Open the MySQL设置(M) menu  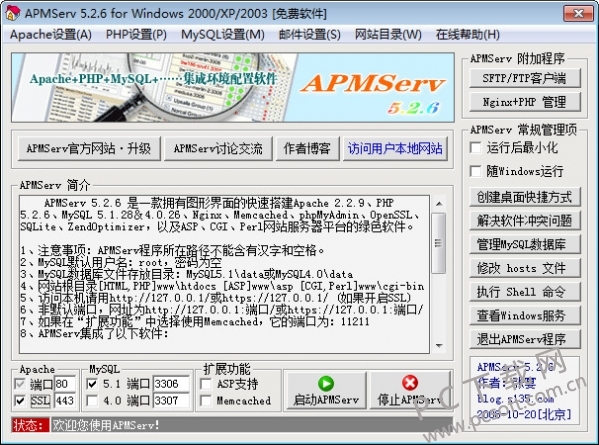click(223, 35)
